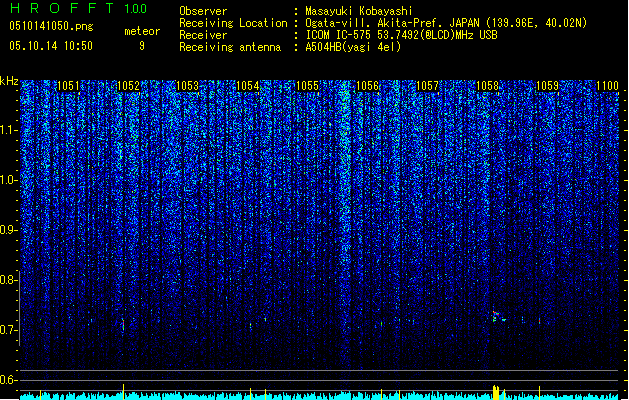This screenshot has width=629, height=400.
Task: Click the file name 0510141050.png
Action: click(51, 26)
